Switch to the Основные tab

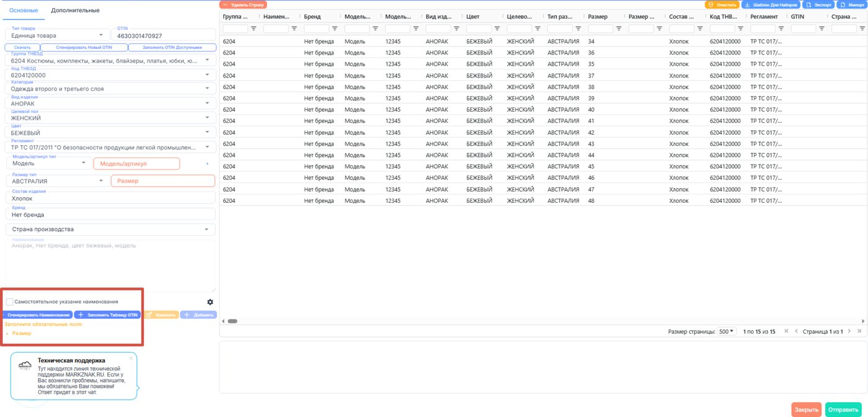click(24, 11)
